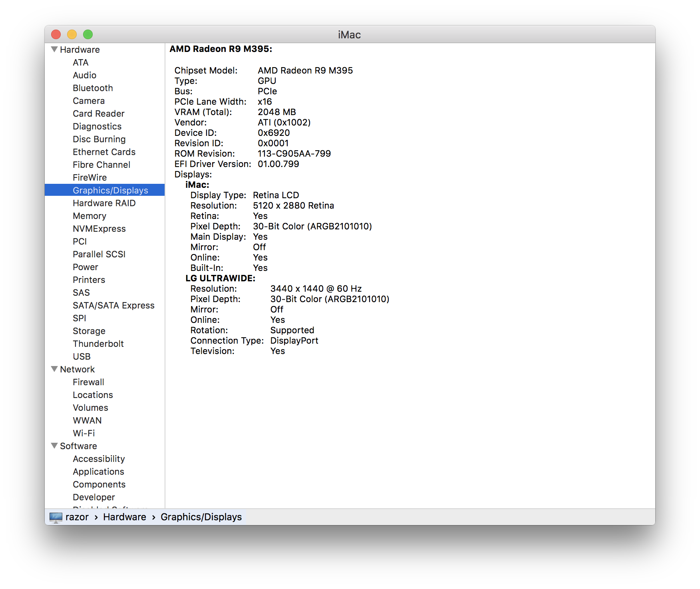Select Memory in the sidebar
This screenshot has height=589, width=700.
tap(89, 216)
